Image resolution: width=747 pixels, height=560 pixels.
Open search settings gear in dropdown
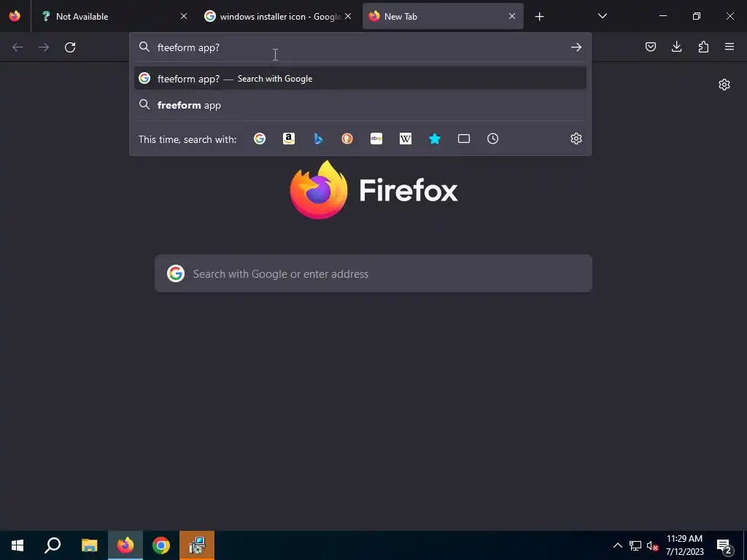point(576,139)
